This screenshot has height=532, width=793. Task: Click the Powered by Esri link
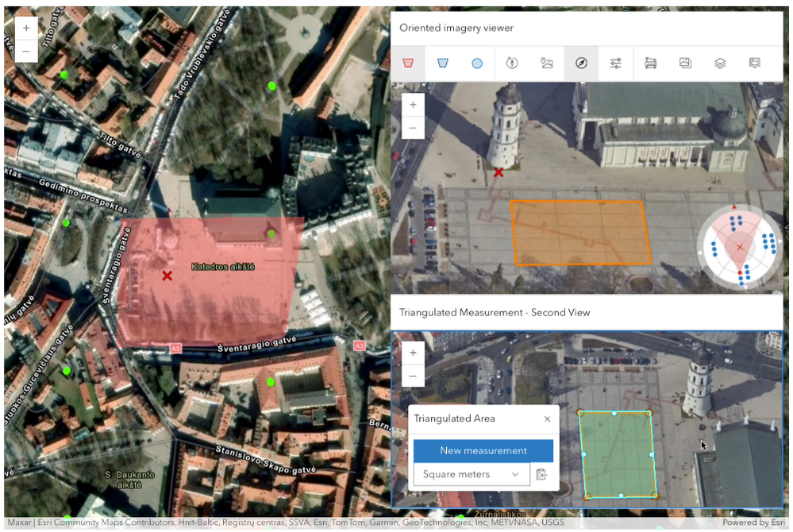[x=753, y=522]
